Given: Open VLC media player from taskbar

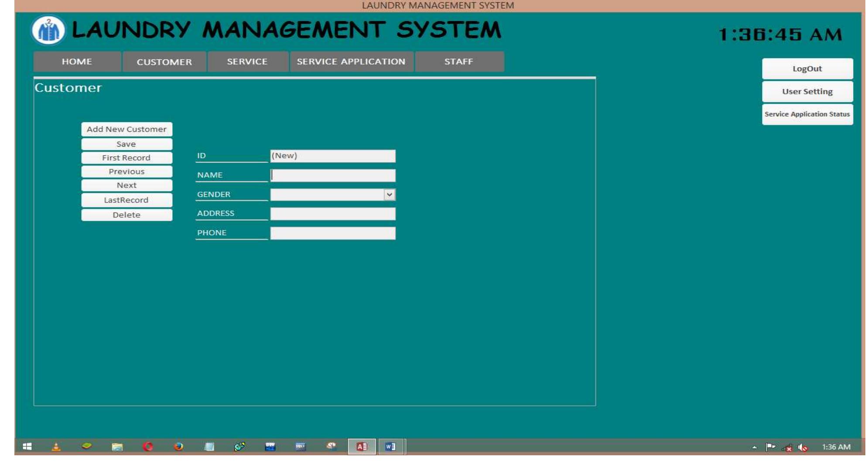Looking at the screenshot, I should tap(56, 447).
